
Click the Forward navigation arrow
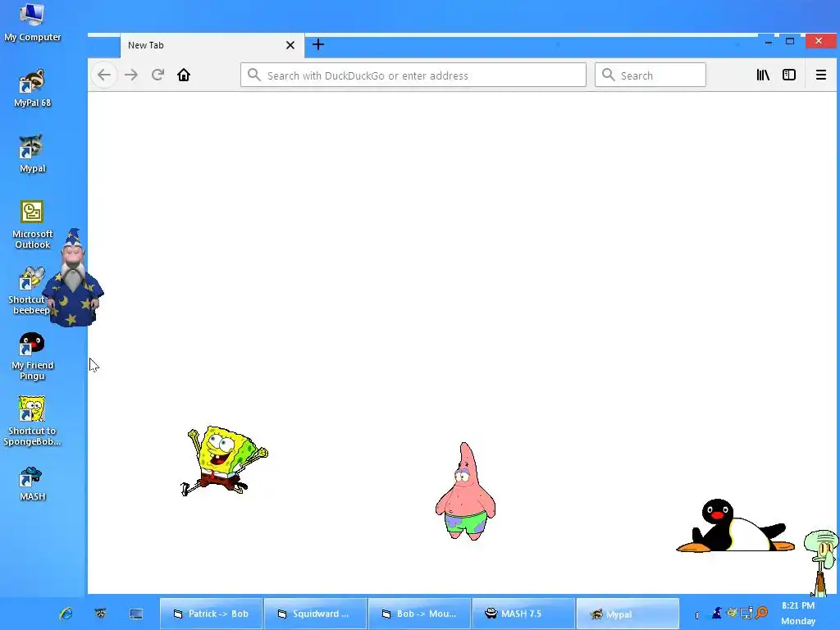pyautogui.click(x=131, y=75)
